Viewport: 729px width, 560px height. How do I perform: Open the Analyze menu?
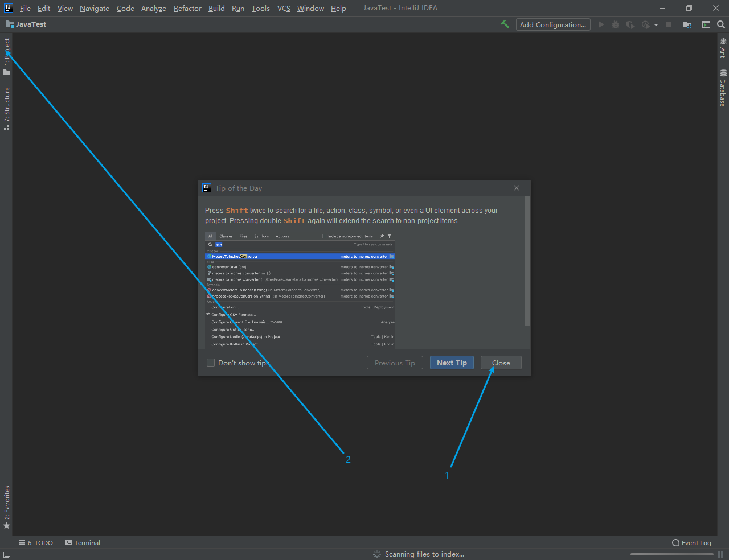(154, 9)
